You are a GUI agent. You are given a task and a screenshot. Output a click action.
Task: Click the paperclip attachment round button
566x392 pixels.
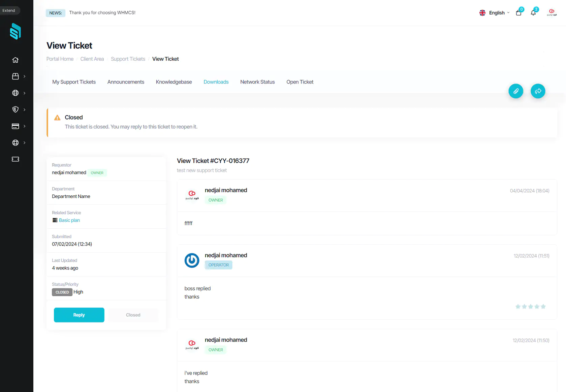coord(516,91)
